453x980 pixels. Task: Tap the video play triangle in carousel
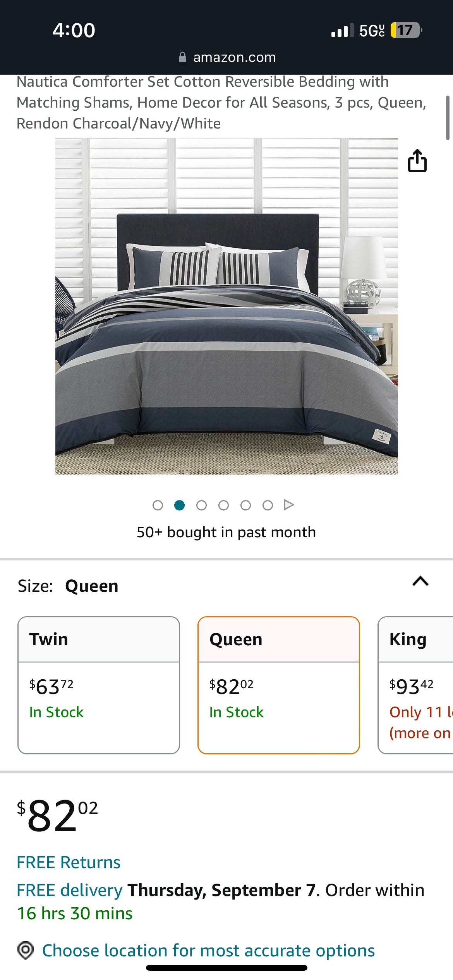tap(289, 505)
